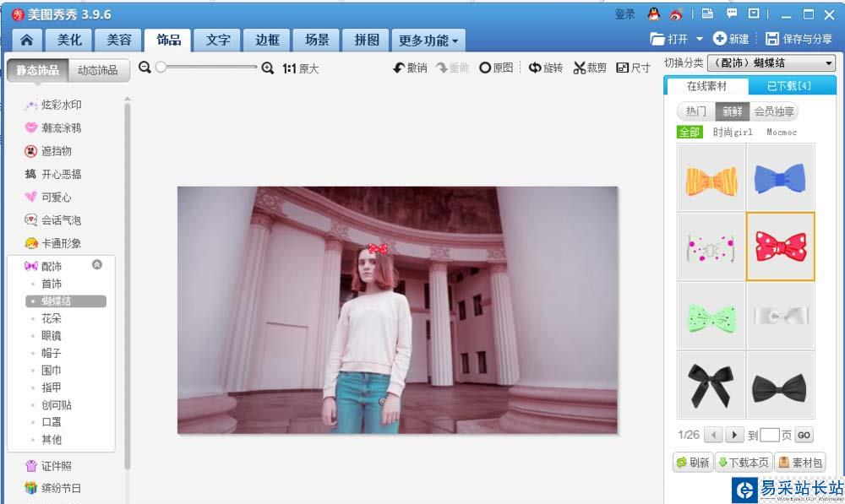Screen dimensions: 845x504
Task: Open the 可爱心 category
Action: click(x=48, y=197)
